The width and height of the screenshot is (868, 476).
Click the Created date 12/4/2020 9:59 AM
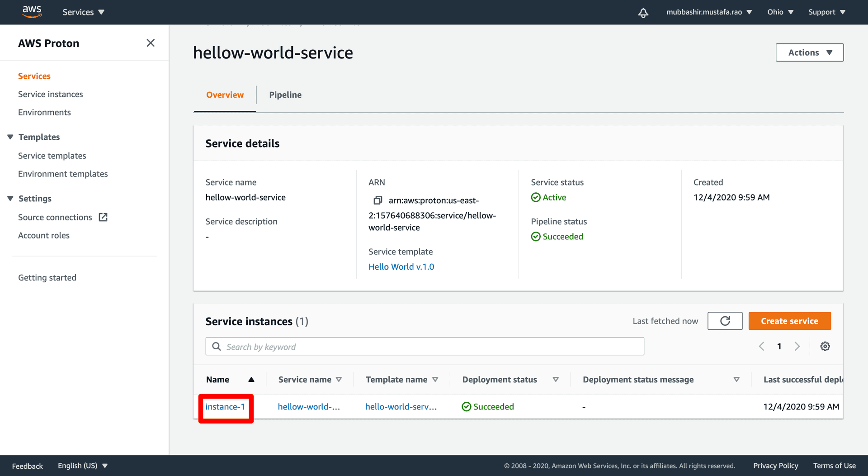[x=731, y=197]
